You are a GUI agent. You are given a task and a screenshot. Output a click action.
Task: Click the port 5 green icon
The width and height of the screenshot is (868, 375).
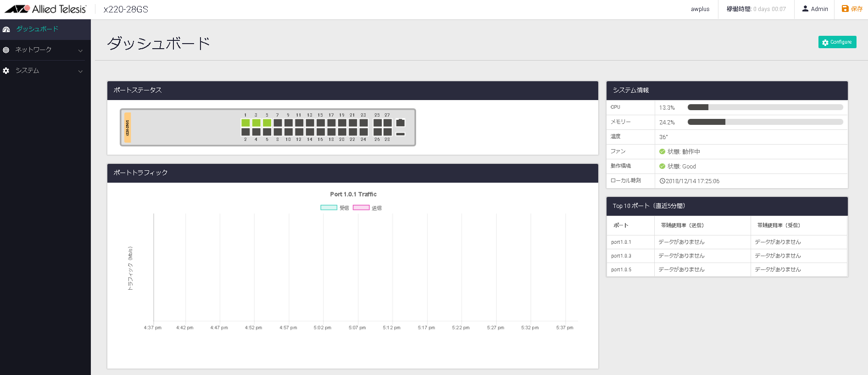tap(267, 123)
